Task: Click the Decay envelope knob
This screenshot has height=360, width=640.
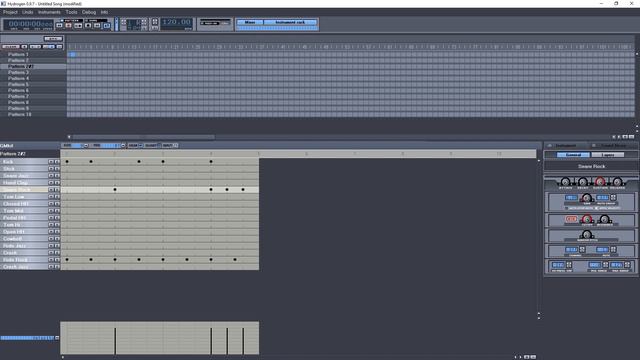Action: click(x=583, y=182)
